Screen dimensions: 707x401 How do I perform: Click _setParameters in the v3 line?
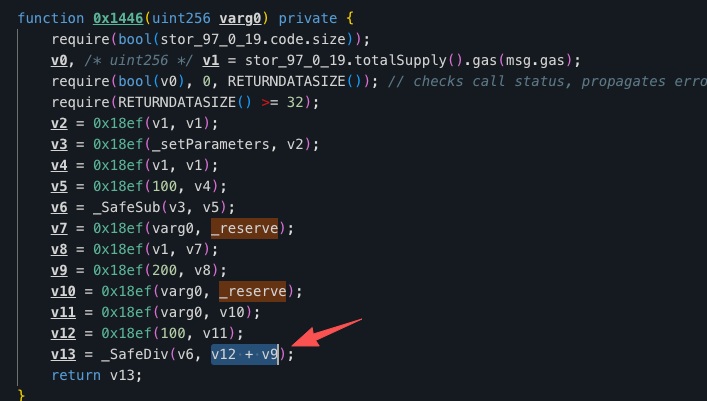pyautogui.click(x=211, y=144)
